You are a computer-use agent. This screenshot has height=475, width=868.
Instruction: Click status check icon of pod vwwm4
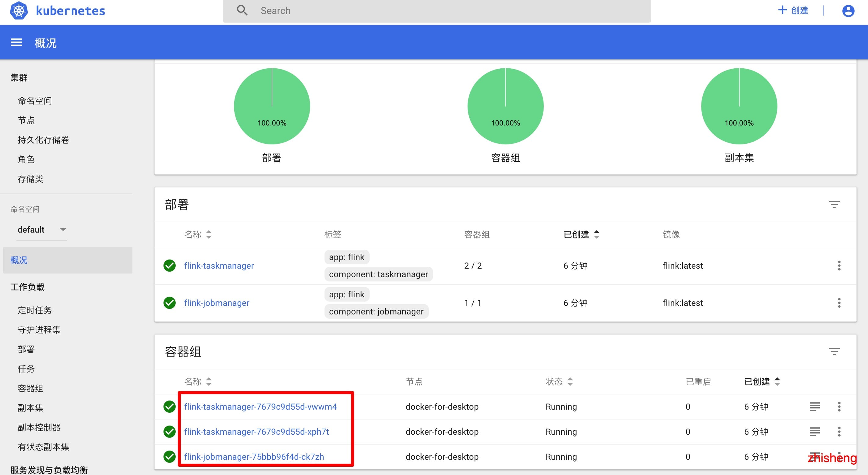pyautogui.click(x=170, y=407)
